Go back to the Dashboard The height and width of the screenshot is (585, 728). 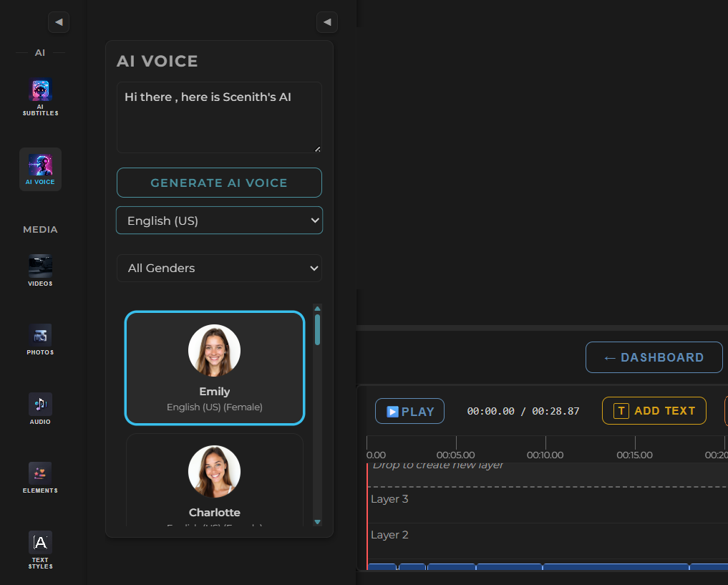pyautogui.click(x=654, y=357)
